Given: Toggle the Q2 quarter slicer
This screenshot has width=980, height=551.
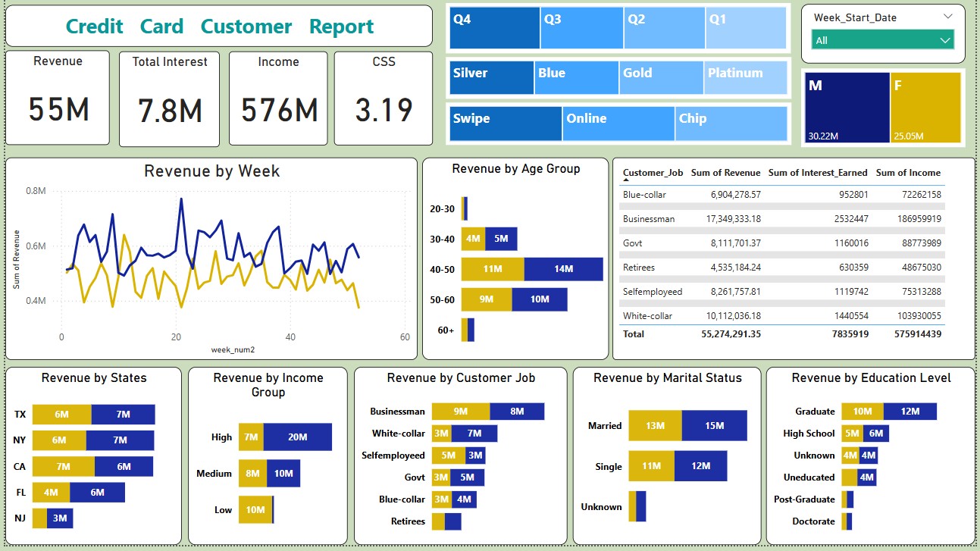Looking at the screenshot, I should pos(664,28).
